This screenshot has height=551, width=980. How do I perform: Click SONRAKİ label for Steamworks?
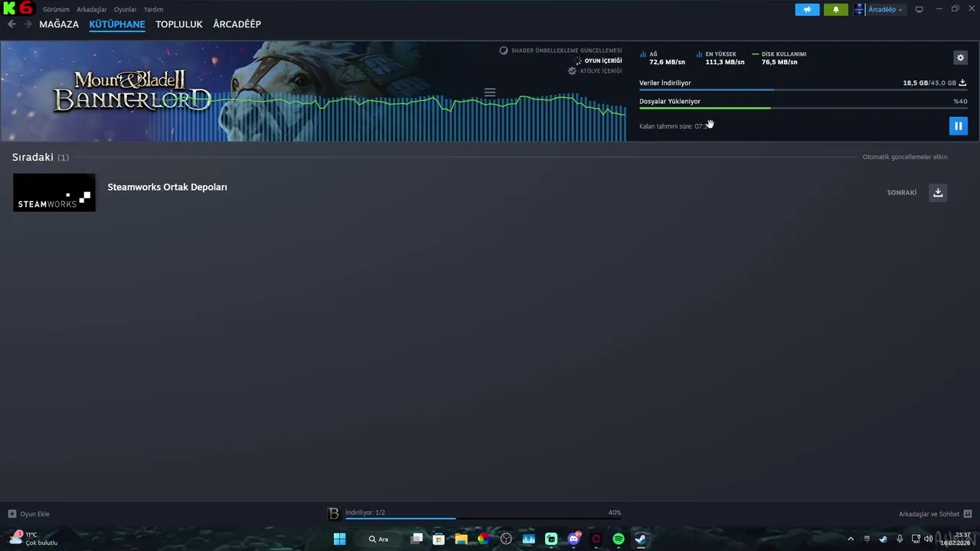coord(901,193)
